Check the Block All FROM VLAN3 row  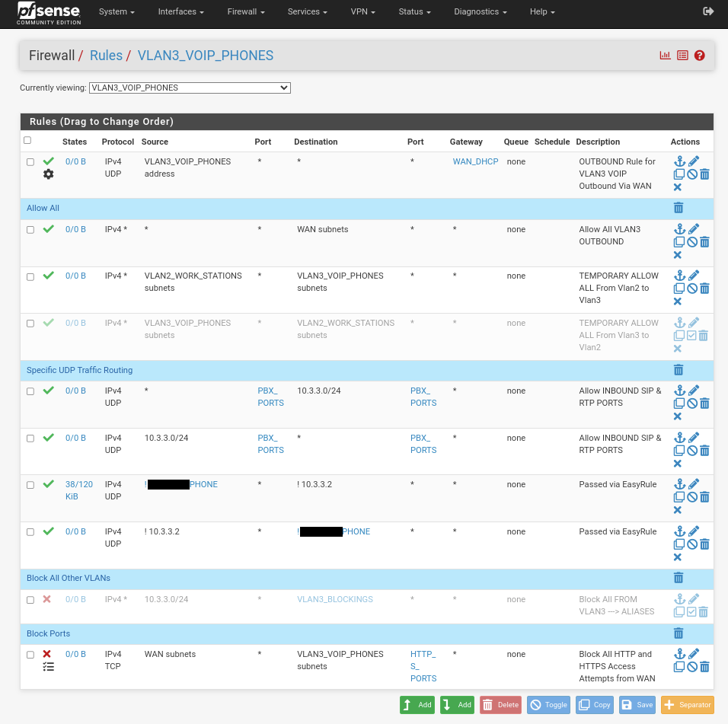(x=30, y=600)
